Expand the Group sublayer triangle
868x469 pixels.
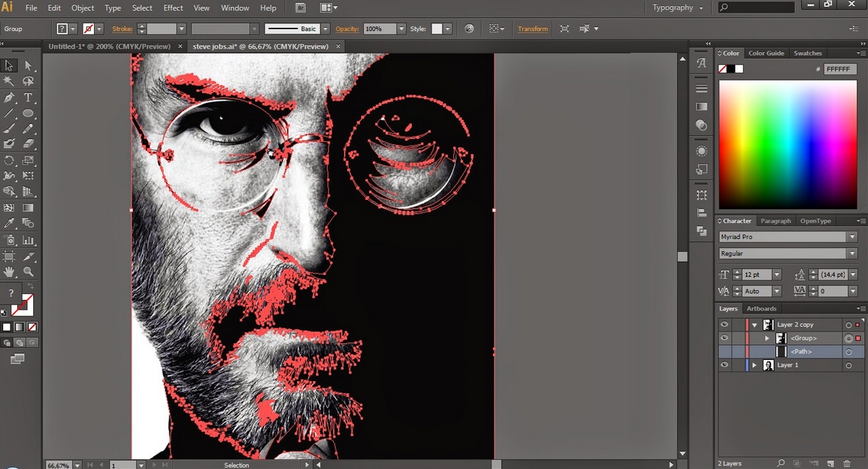click(x=767, y=338)
